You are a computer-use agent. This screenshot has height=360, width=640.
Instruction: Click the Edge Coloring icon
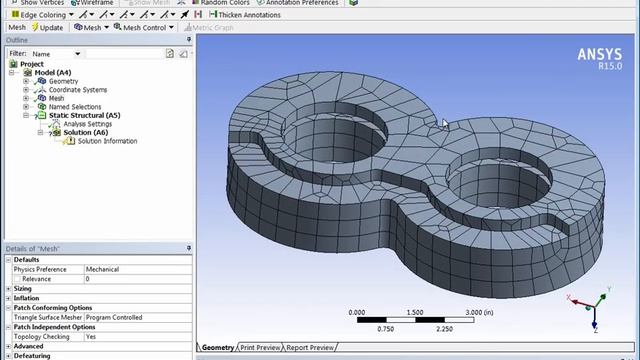click(x=16, y=15)
